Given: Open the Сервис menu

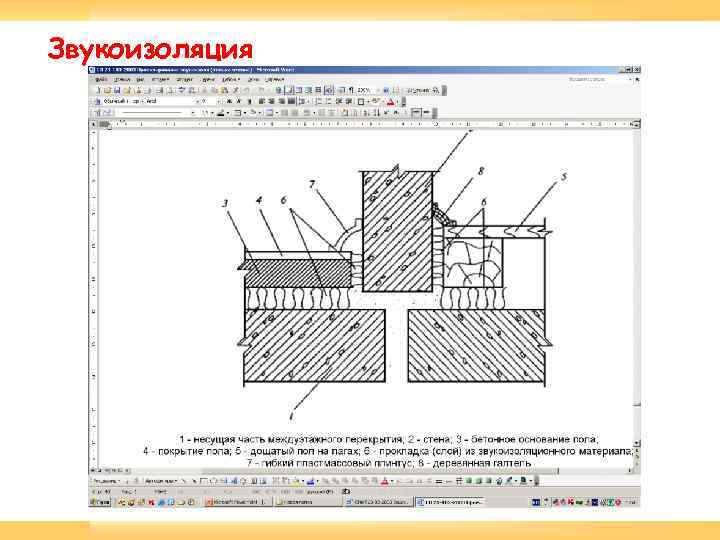Looking at the screenshot, I should [208, 79].
